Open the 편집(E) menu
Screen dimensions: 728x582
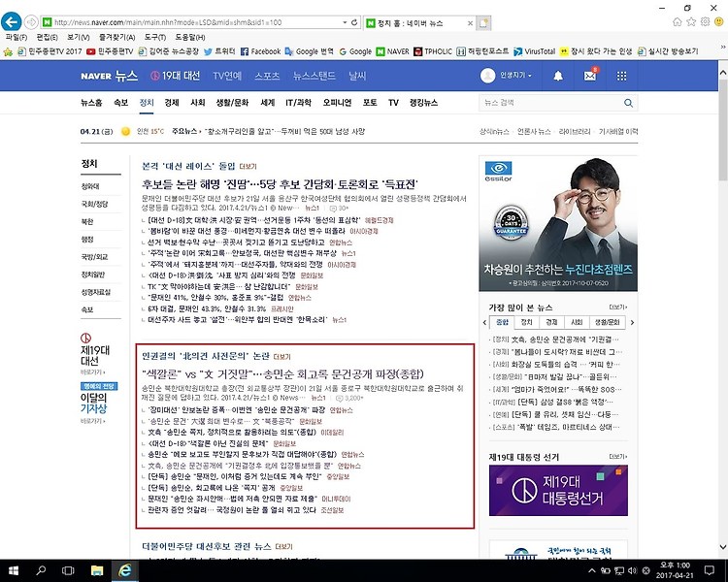[x=47, y=37]
